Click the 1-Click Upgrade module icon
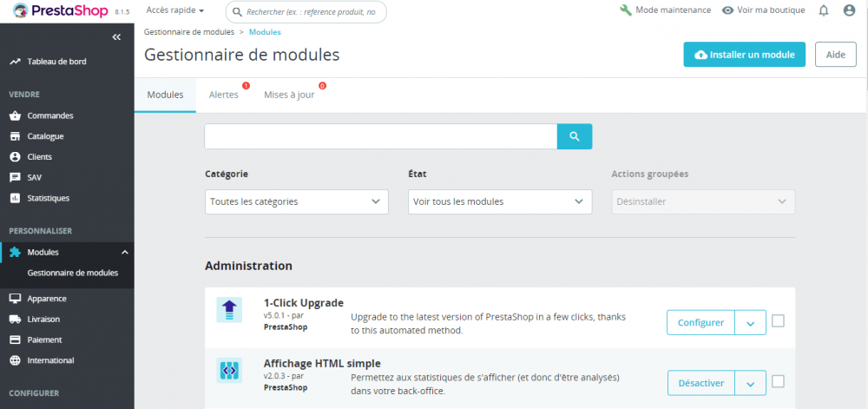Viewport: 868px width, 409px height. click(229, 310)
